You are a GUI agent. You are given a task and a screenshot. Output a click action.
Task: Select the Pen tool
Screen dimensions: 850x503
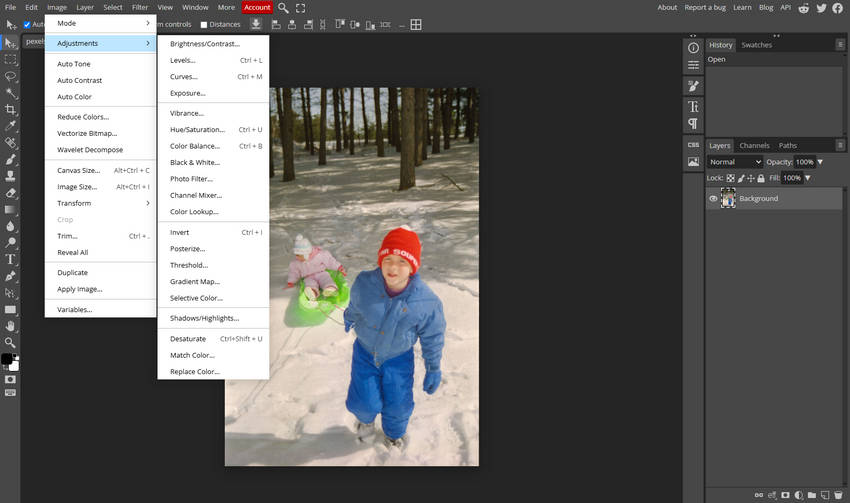[10, 276]
